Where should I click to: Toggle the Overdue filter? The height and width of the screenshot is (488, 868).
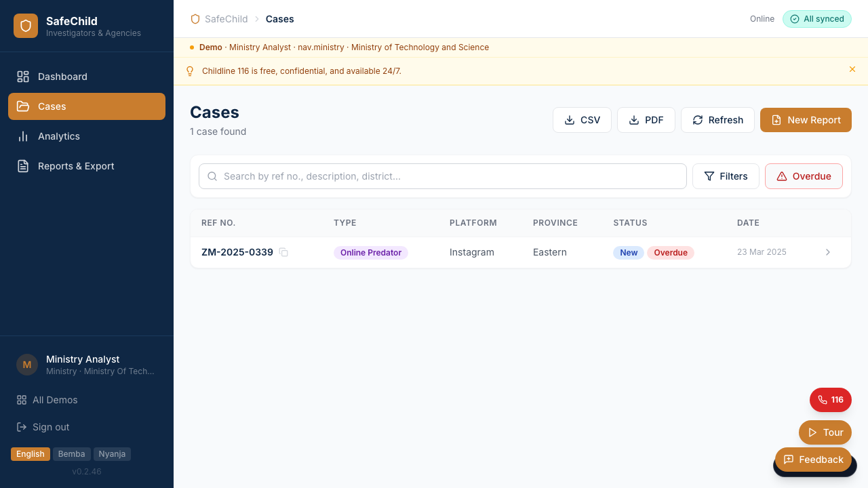click(804, 176)
